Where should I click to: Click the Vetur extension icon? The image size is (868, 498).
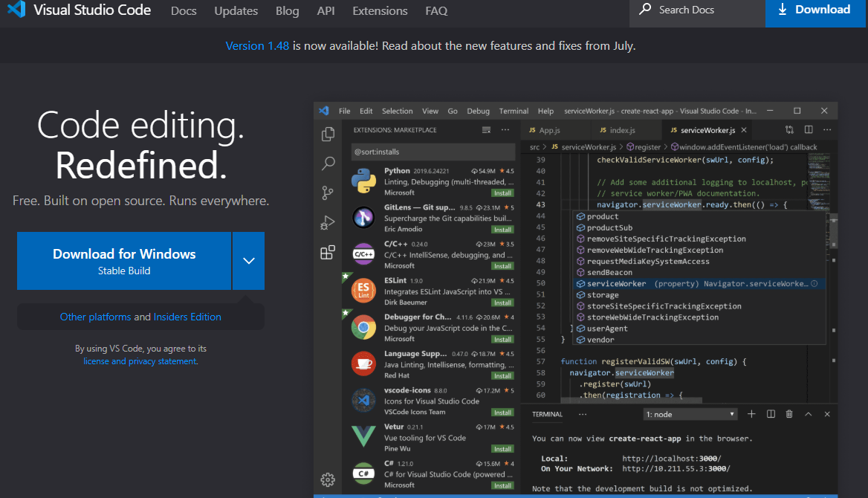pos(363,437)
